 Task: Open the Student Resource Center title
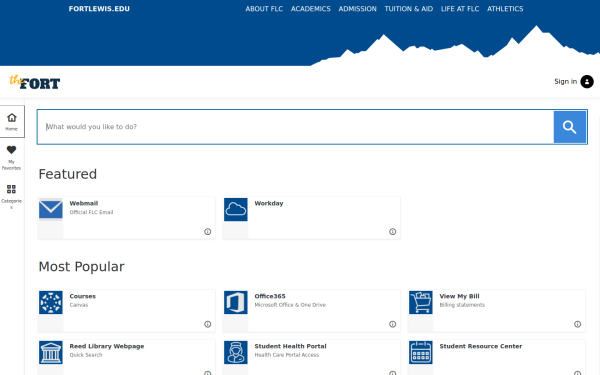[x=481, y=346]
